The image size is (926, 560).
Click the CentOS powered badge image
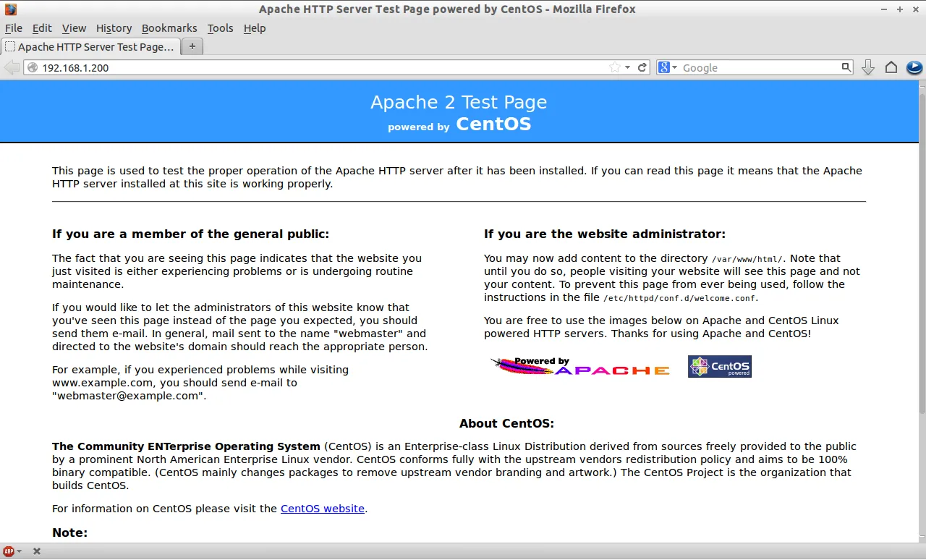[719, 366]
